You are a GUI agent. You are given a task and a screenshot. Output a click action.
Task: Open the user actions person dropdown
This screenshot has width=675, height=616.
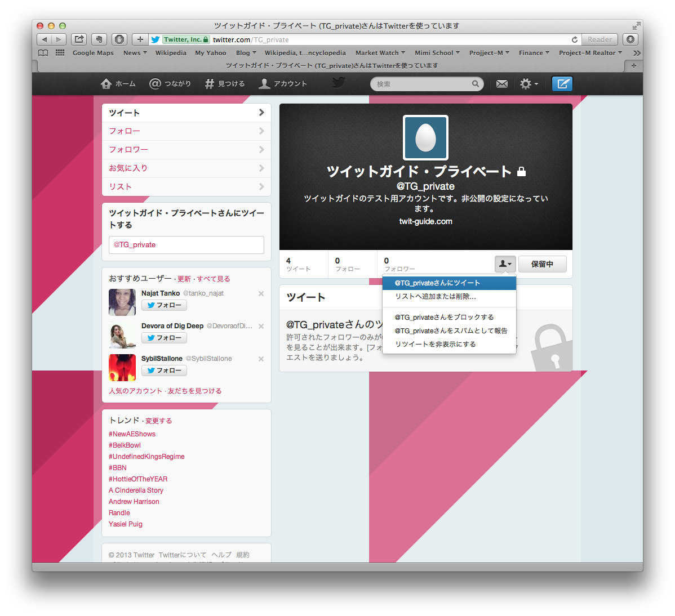505,264
